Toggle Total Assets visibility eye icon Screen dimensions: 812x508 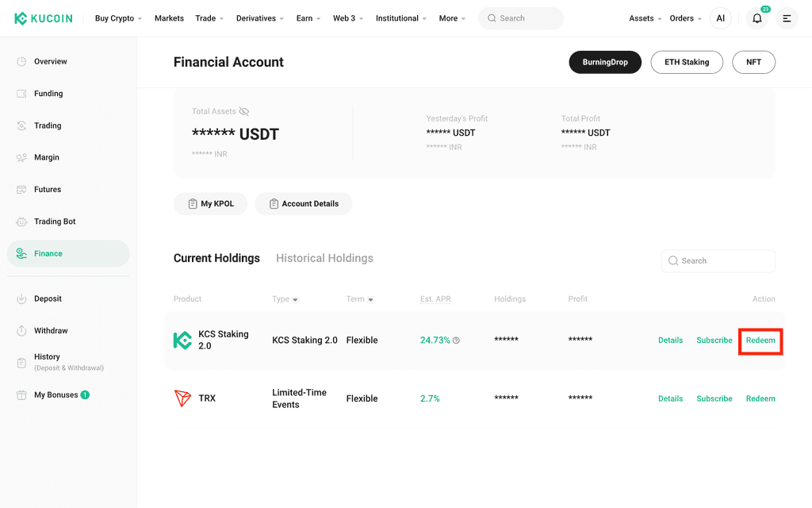(244, 111)
